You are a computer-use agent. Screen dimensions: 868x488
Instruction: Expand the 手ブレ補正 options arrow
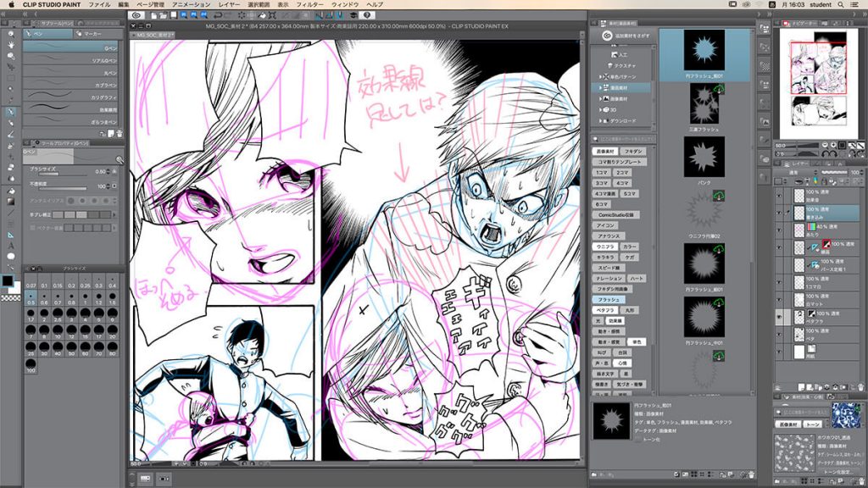[x=114, y=214]
